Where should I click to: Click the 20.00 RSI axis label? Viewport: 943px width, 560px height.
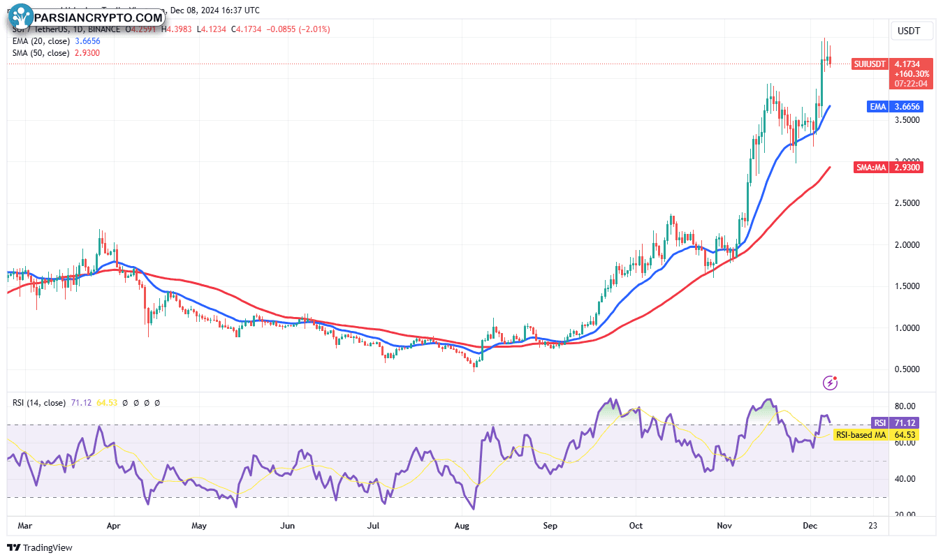[x=905, y=515]
